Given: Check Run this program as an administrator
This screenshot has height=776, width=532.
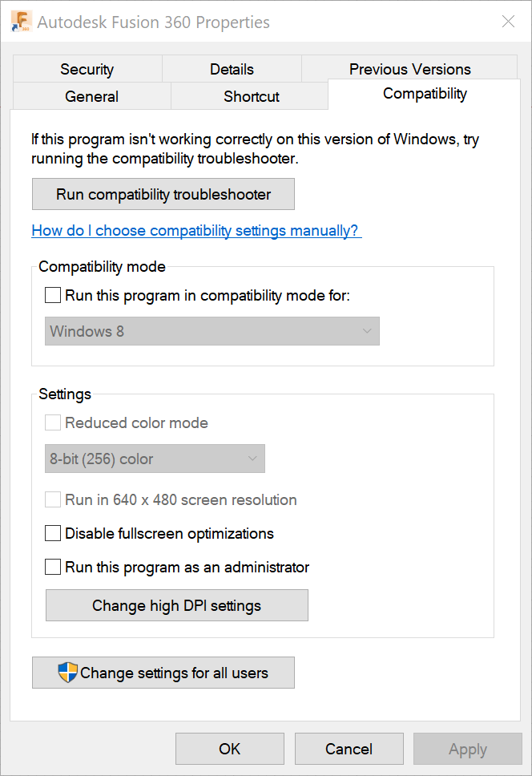Looking at the screenshot, I should click(x=53, y=567).
